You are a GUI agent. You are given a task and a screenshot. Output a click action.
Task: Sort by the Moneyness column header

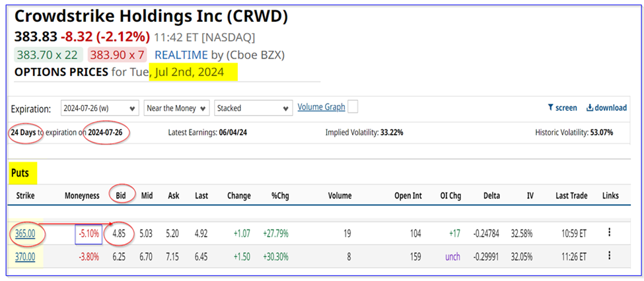[x=81, y=196]
